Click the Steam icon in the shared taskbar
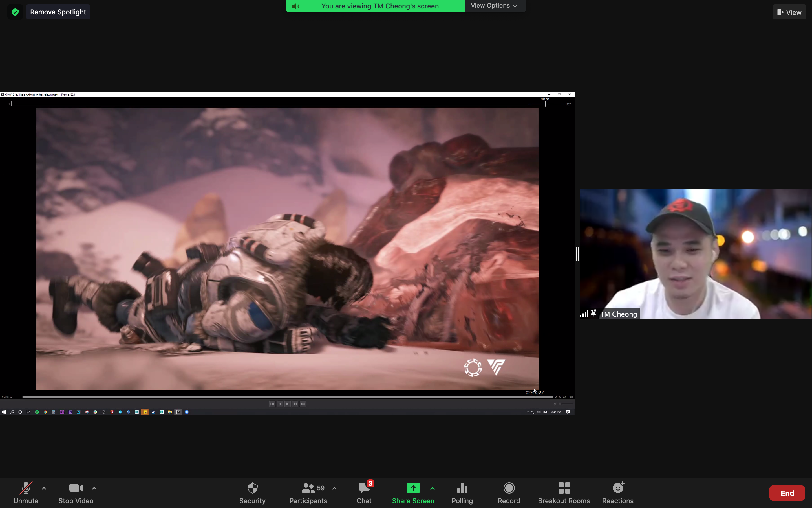This screenshot has height=508, width=812. click(x=153, y=412)
